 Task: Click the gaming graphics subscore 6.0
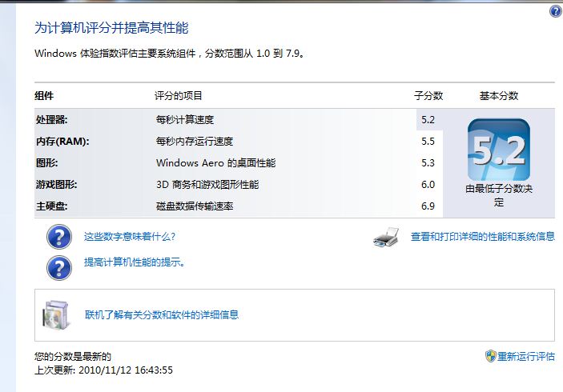point(428,184)
